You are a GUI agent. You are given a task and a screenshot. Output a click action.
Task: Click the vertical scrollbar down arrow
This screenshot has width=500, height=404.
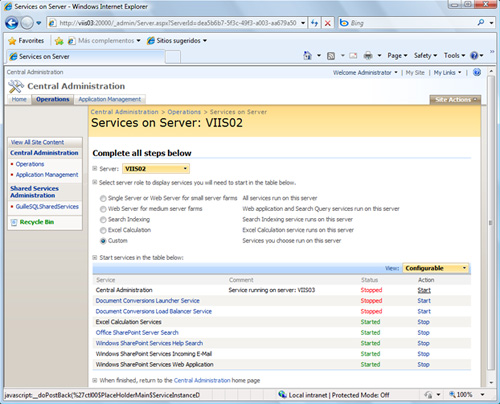pos(491,383)
